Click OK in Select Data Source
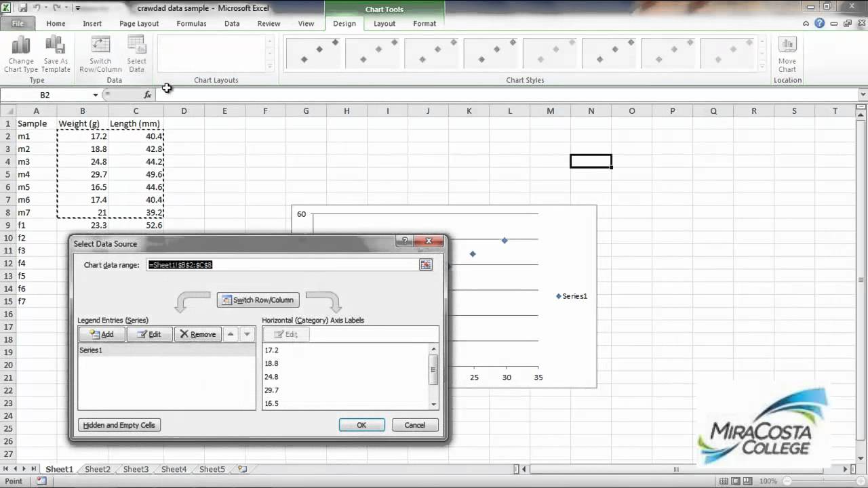Screen dimensions: 868x488 click(x=361, y=425)
